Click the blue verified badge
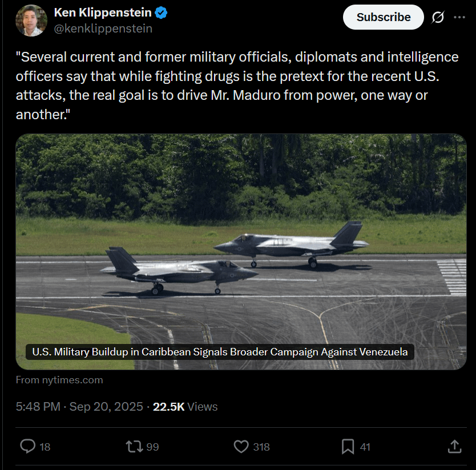The image size is (476, 470). tap(162, 13)
